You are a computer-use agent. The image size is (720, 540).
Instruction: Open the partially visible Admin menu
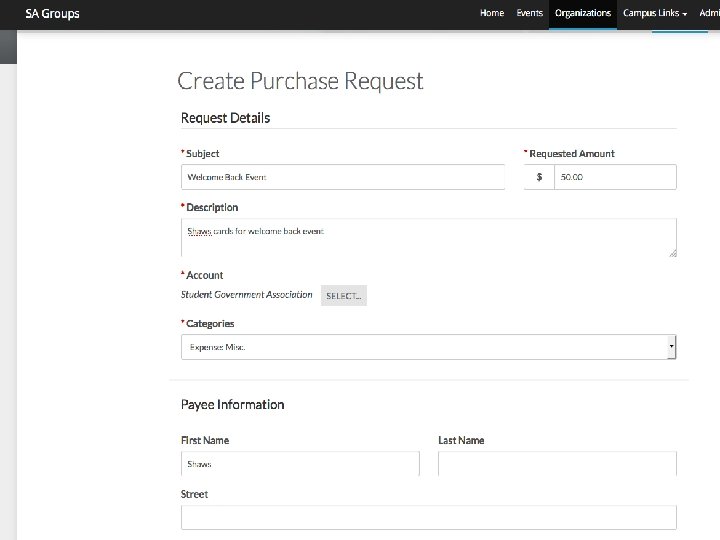(x=709, y=13)
